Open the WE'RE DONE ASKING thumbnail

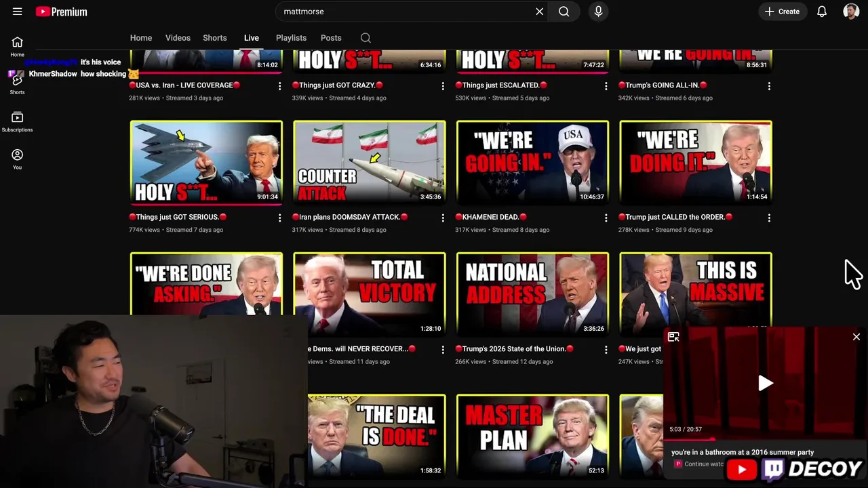click(x=206, y=283)
